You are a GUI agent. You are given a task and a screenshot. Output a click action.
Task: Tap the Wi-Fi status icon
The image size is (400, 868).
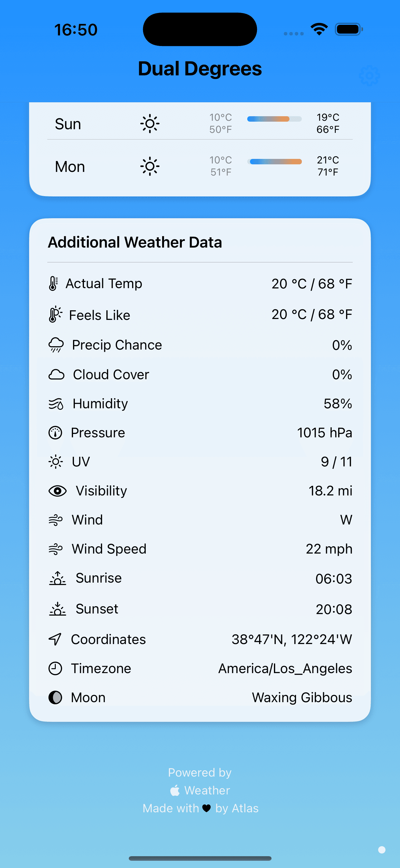319,29
